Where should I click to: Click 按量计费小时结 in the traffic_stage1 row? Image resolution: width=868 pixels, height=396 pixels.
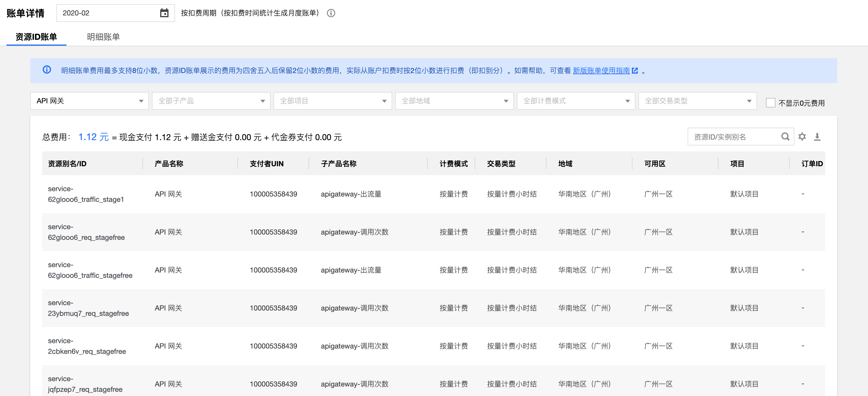[511, 194]
